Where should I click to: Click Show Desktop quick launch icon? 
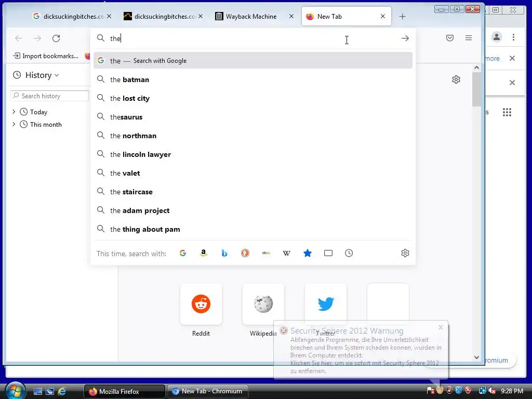pyautogui.click(x=37, y=391)
